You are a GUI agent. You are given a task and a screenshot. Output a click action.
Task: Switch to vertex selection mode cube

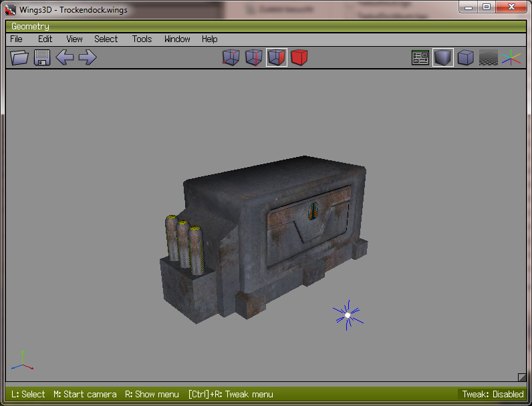231,58
